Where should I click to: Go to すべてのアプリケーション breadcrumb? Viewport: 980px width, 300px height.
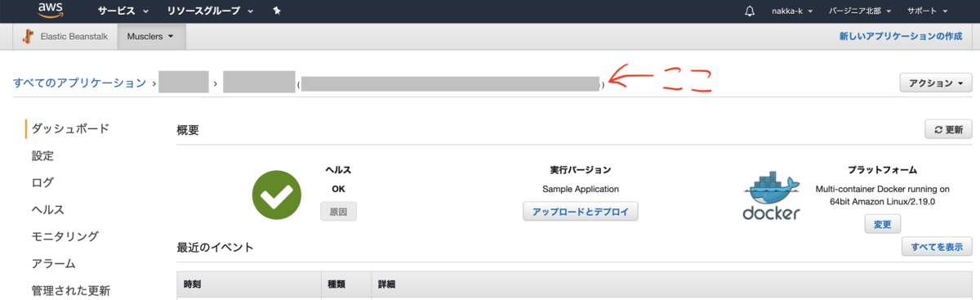point(79,83)
